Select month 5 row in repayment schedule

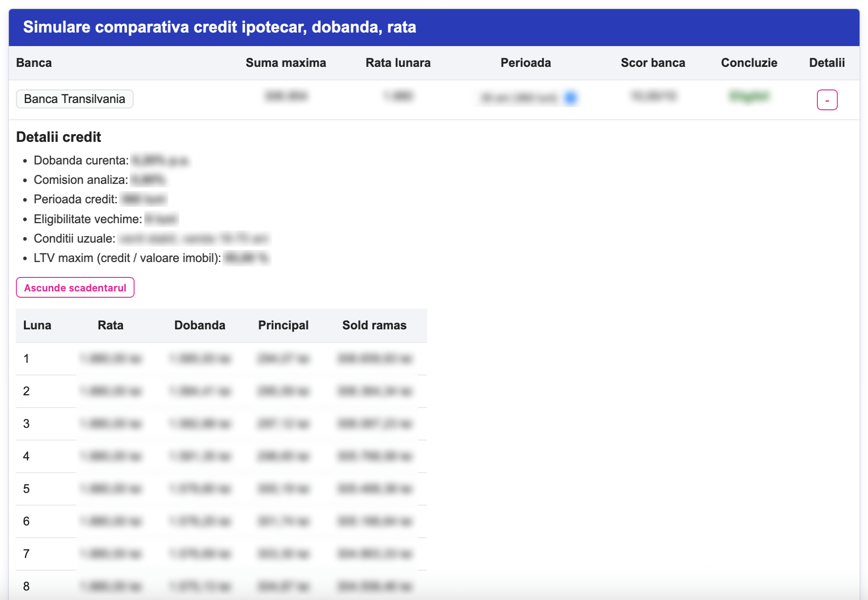[x=26, y=489]
